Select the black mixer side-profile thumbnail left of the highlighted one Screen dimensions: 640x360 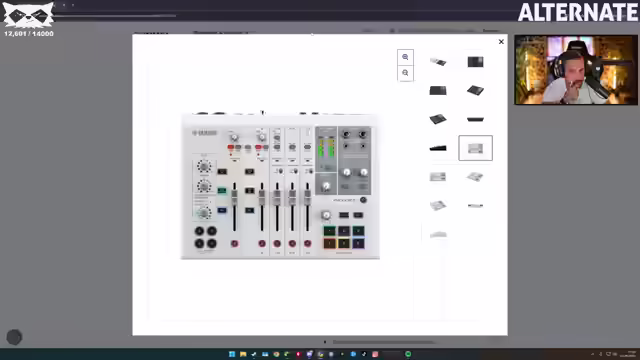(x=438, y=148)
